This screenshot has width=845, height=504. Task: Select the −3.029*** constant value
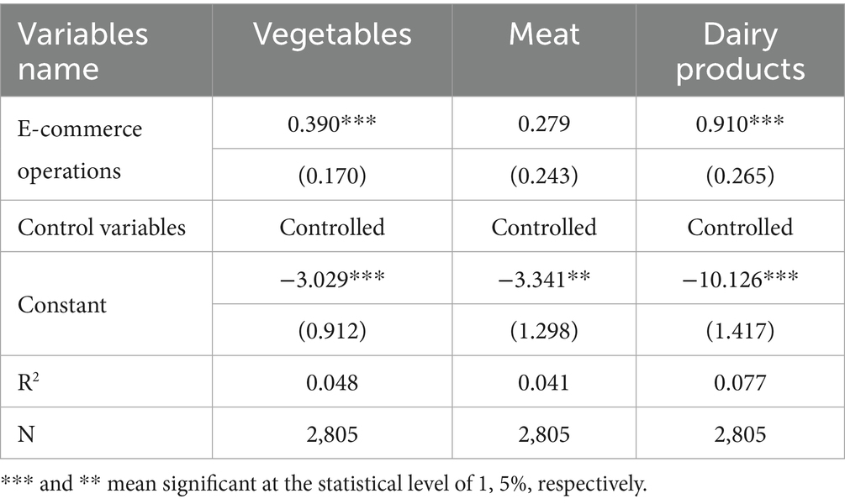click(x=332, y=279)
